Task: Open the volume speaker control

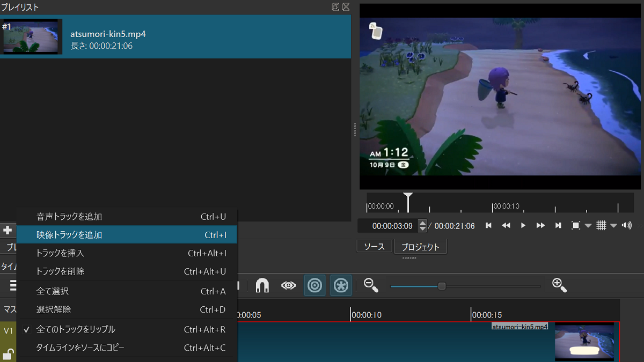Action: (626, 226)
